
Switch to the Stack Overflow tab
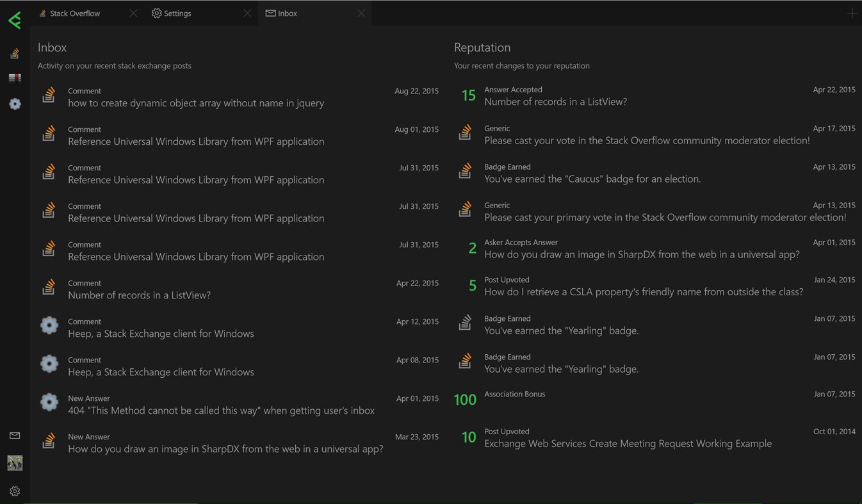click(x=74, y=13)
